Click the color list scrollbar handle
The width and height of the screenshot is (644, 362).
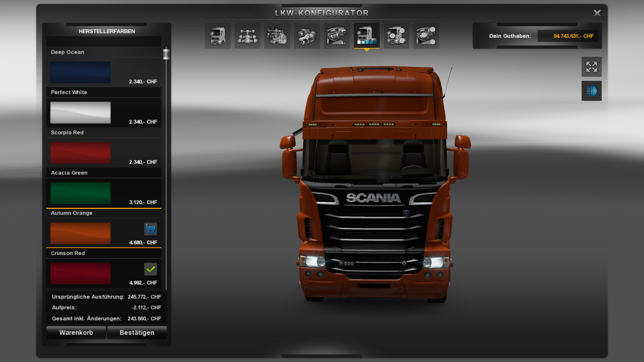point(166,54)
